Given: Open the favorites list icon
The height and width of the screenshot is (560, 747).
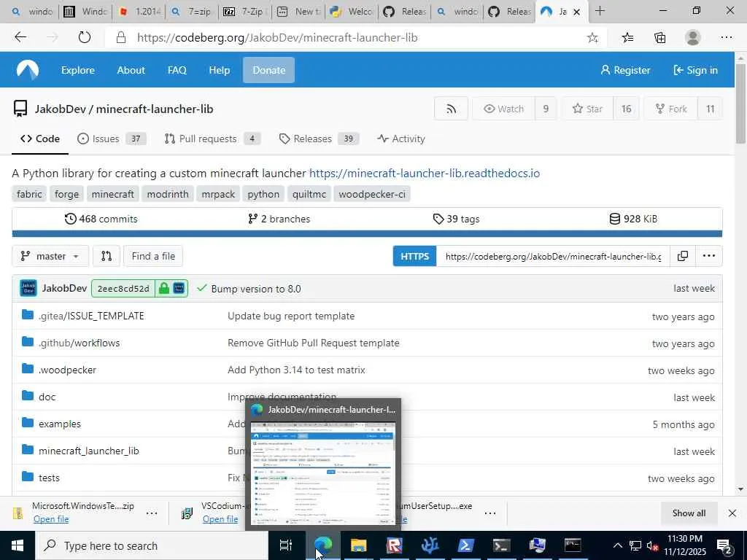Looking at the screenshot, I should point(627,38).
